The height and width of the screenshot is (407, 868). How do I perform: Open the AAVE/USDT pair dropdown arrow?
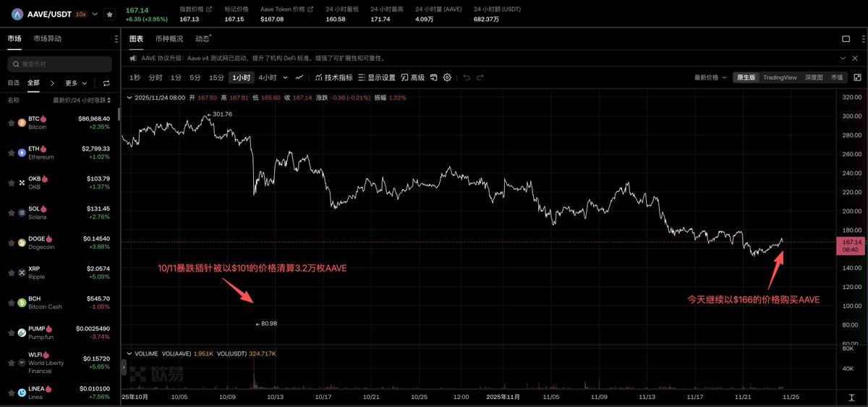click(x=95, y=14)
